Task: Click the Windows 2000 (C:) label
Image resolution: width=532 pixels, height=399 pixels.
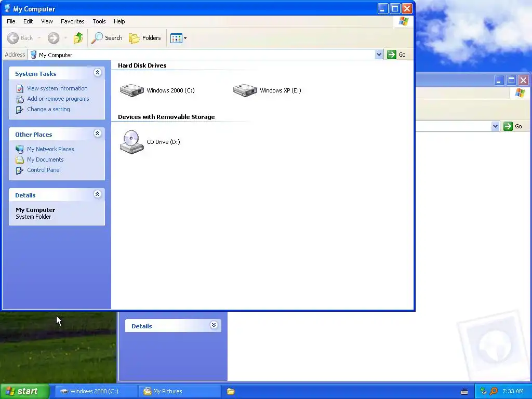Action: [170, 90]
